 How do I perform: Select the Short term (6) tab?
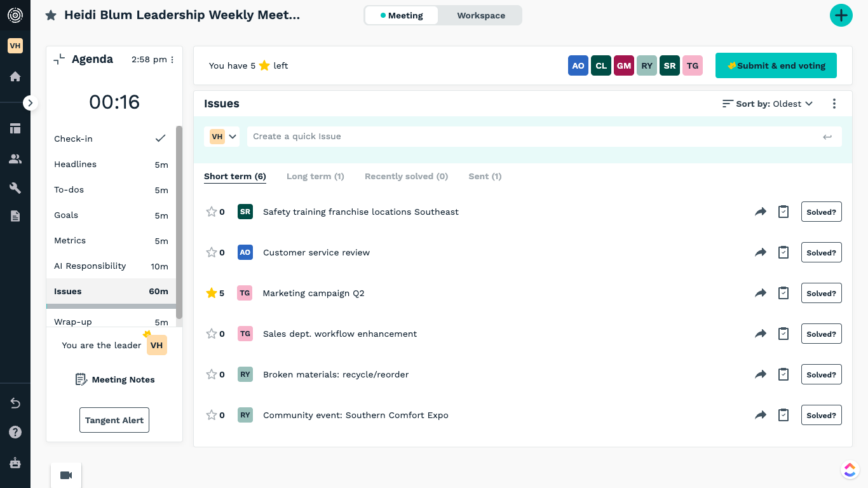coord(235,177)
